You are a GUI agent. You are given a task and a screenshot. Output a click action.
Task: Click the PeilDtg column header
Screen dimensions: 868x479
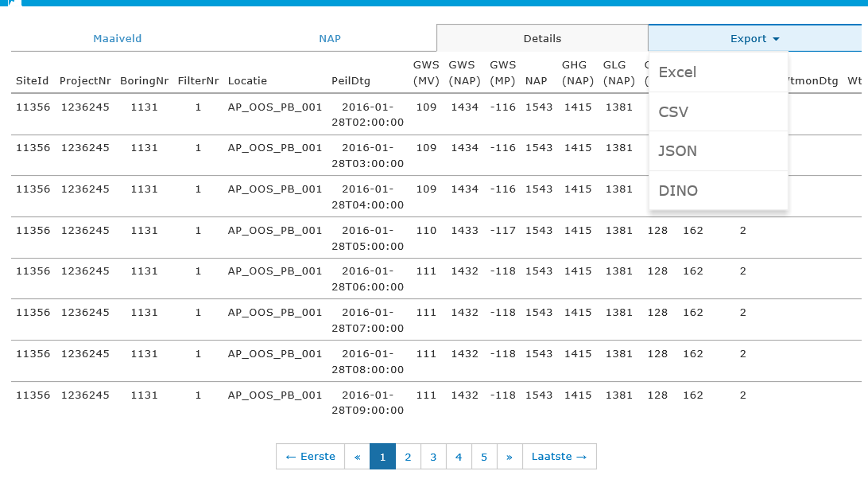coord(351,81)
